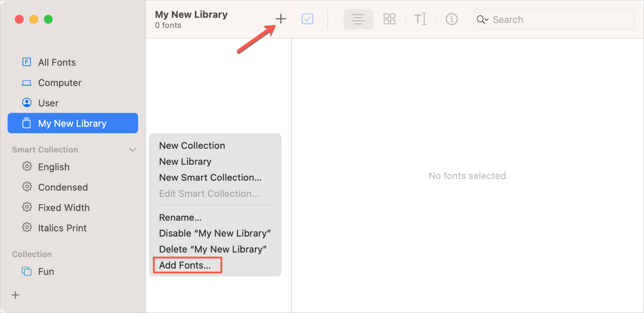
Task: Choose New Smart Collection… menu item
Action: [x=215, y=178]
